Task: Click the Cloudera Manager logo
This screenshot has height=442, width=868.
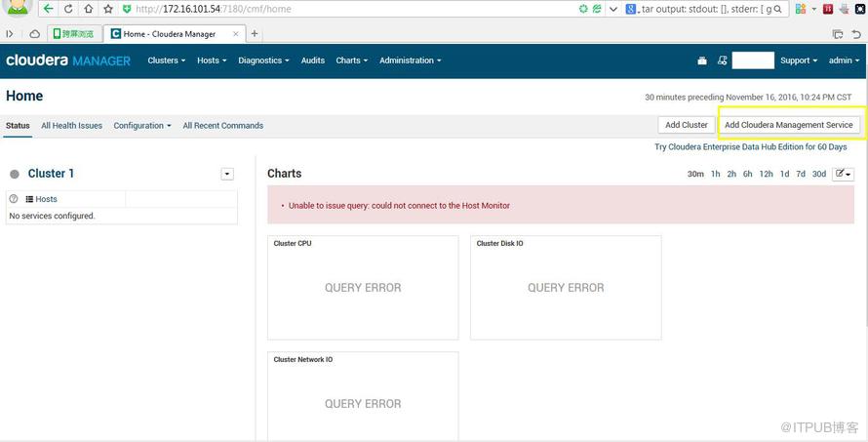Action: 68,60
